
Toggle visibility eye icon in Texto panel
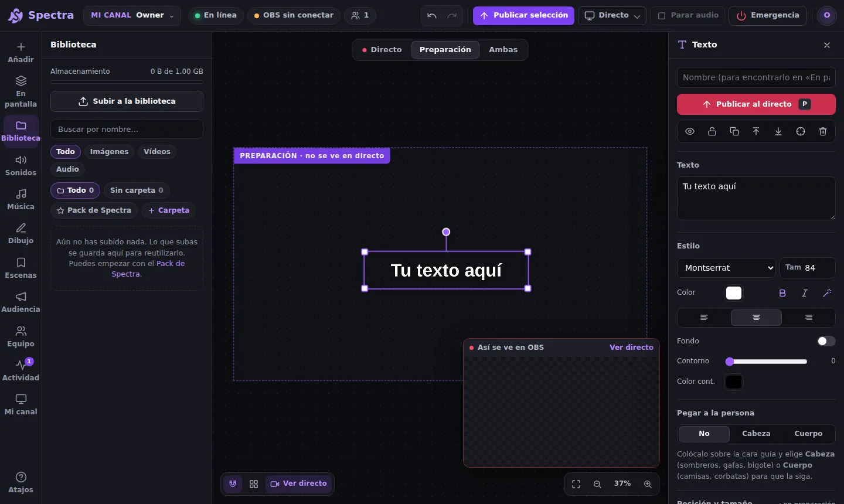pos(690,131)
